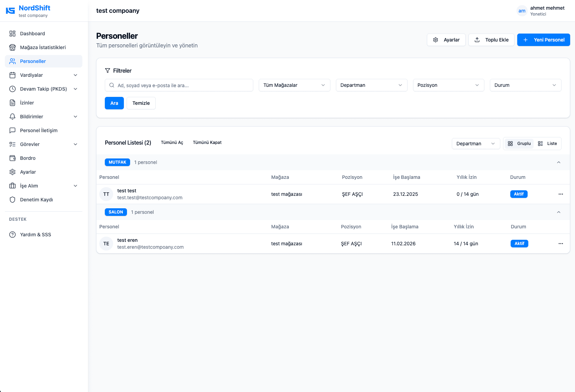Screen dimensions: 575x392
Task: Open the Dashboard grid icon
Action: click(x=12, y=34)
